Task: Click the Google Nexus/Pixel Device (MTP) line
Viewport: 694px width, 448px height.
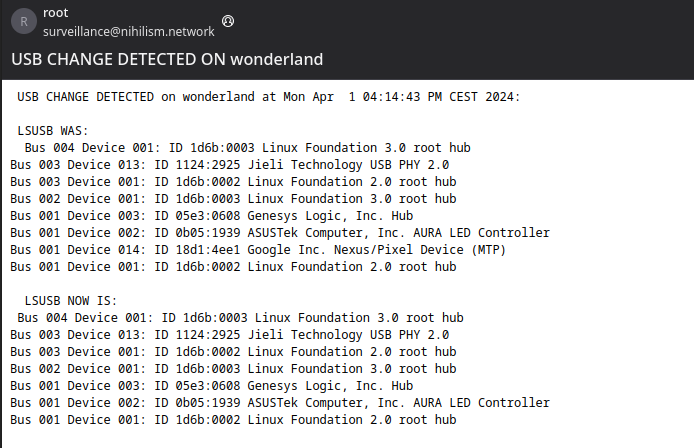Action: click(258, 250)
